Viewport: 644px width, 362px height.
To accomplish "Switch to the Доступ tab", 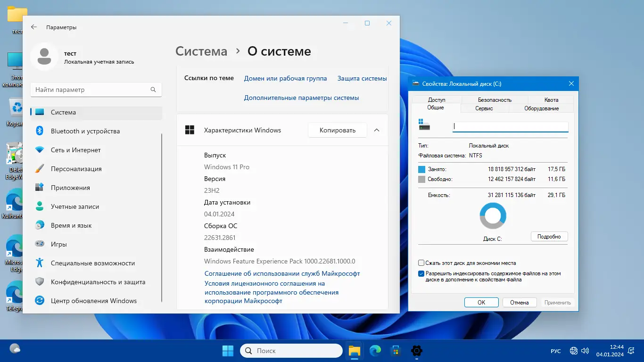I will (x=437, y=100).
